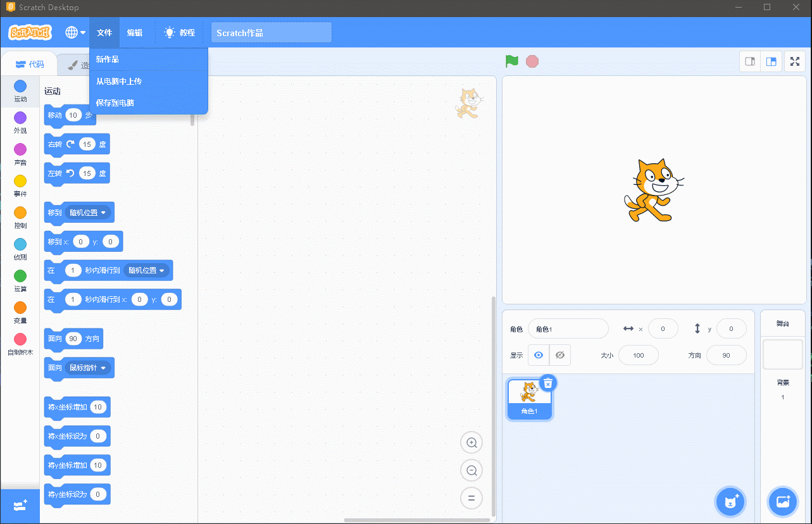812x524 pixels.
Task: Open the choose a sprite button
Action: [x=731, y=502]
